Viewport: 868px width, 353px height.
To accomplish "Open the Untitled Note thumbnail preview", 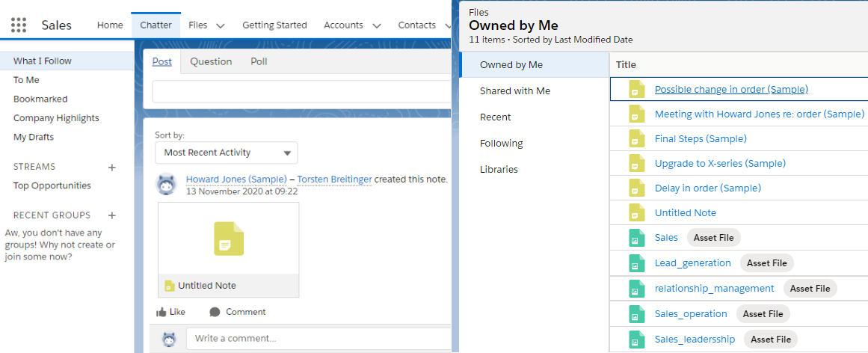I will tap(229, 239).
